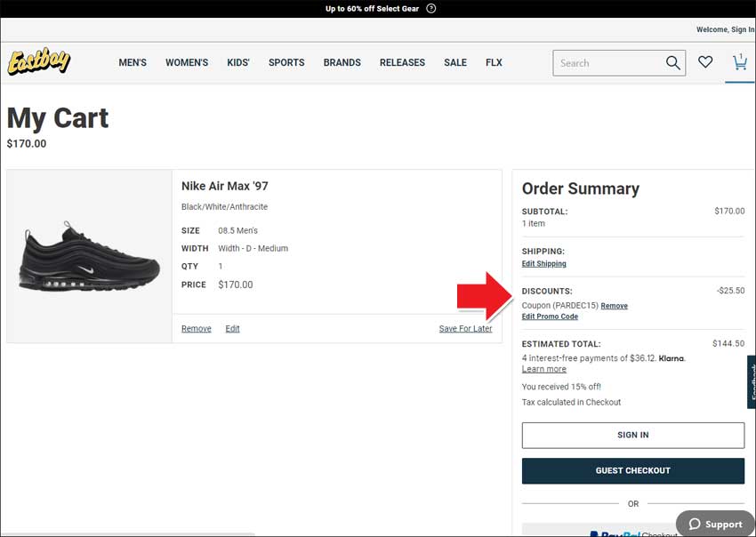Viewport: 756px width, 537px height.
Task: Click Edit Promo Code link
Action: tap(550, 317)
